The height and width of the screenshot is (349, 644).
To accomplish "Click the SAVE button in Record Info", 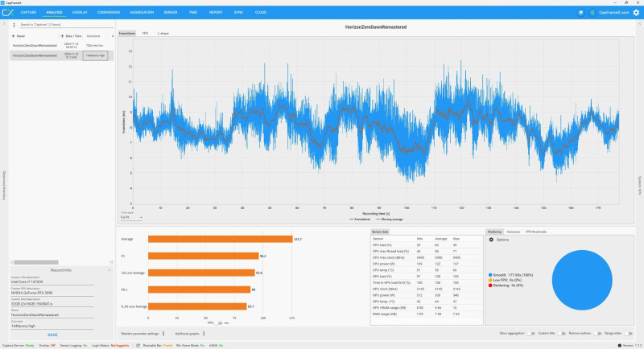I will coord(52,335).
